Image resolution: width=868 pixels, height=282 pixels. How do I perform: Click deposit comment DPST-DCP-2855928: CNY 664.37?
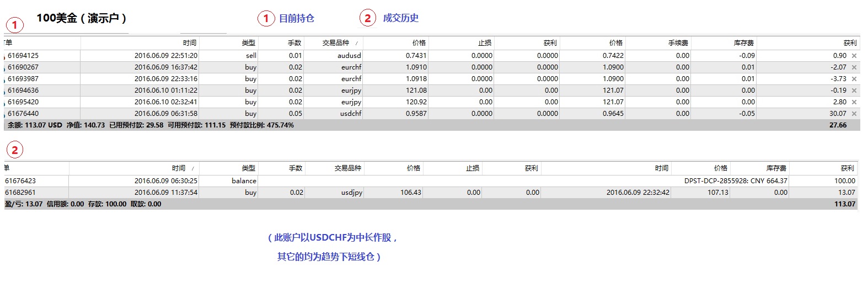(736, 181)
